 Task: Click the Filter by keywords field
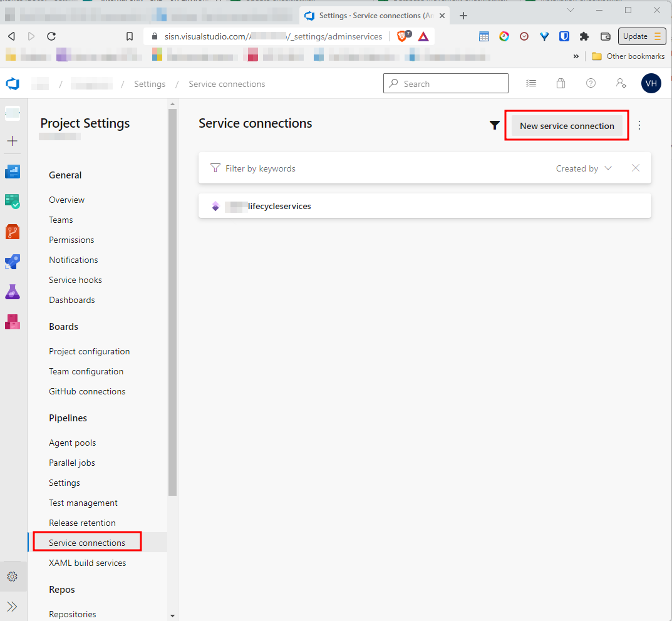pos(376,168)
